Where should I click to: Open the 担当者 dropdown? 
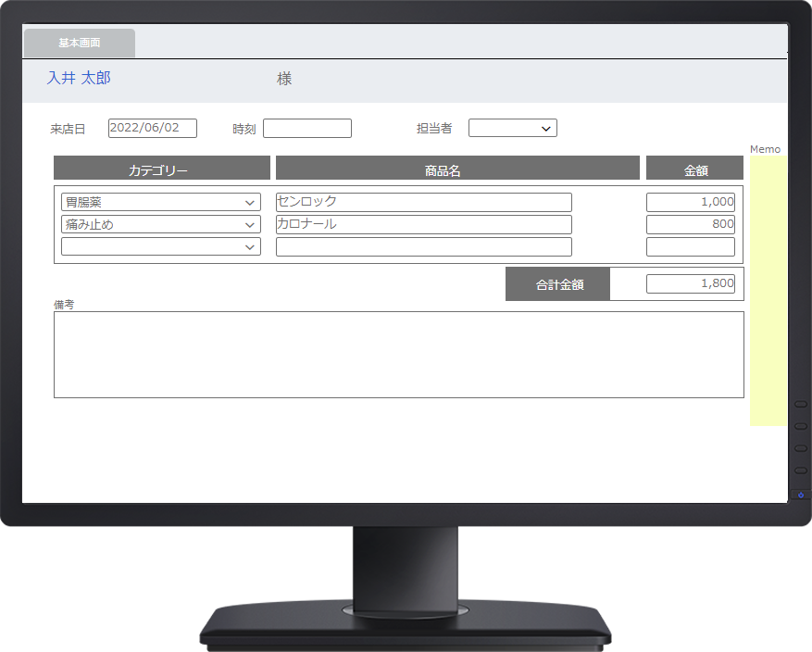coord(513,129)
